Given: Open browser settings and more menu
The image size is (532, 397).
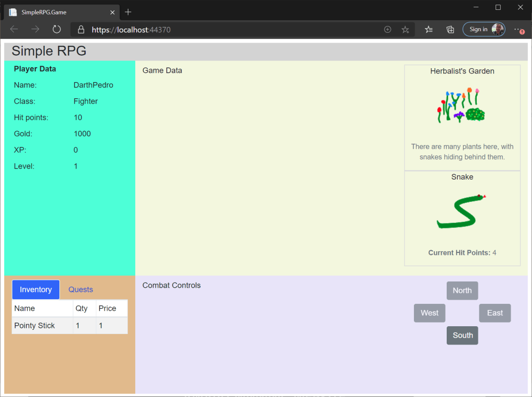Looking at the screenshot, I should click(x=518, y=30).
